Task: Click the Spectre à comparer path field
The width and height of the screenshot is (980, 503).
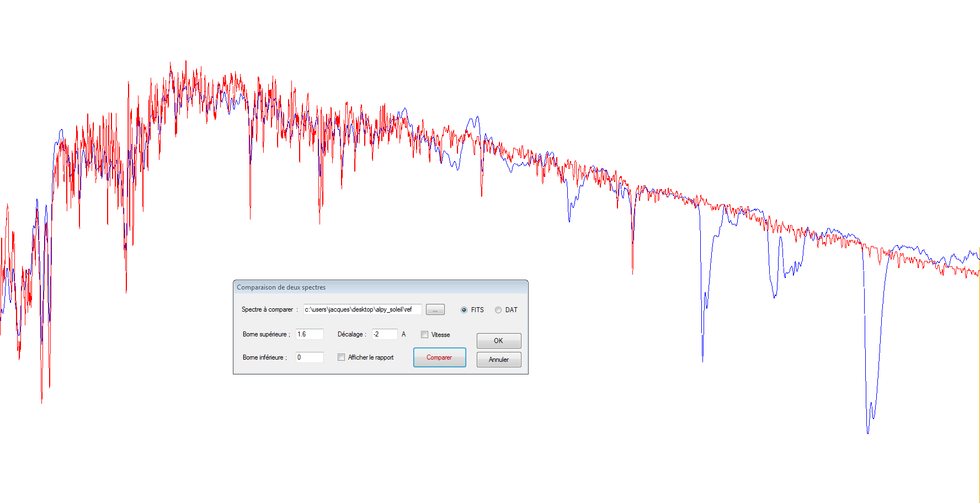Action: click(362, 309)
